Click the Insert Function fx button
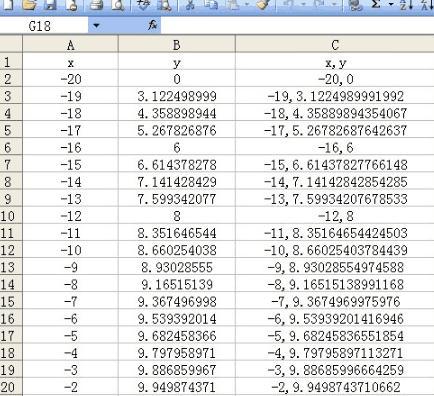Screen dimensions: 434x396 152,25
